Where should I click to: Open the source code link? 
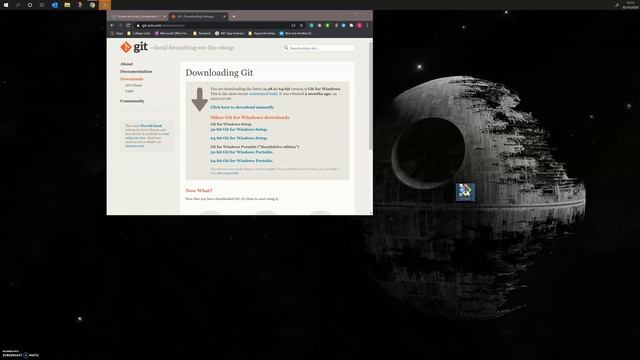(228, 173)
